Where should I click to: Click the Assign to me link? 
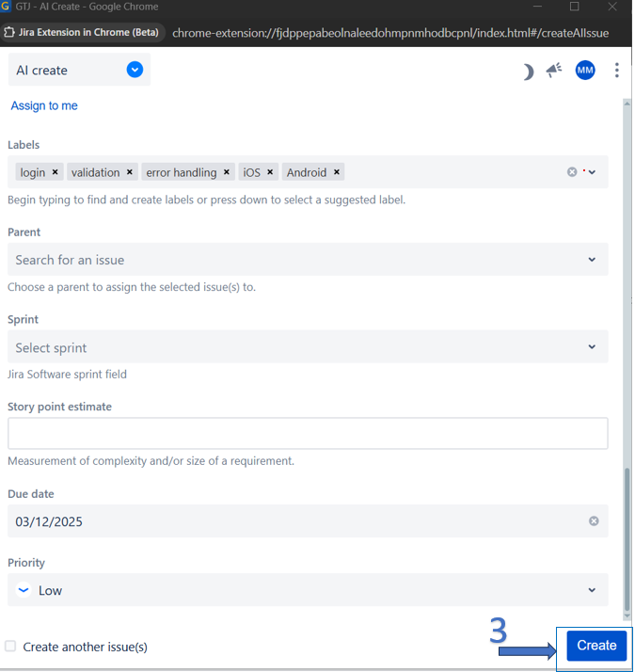click(44, 105)
